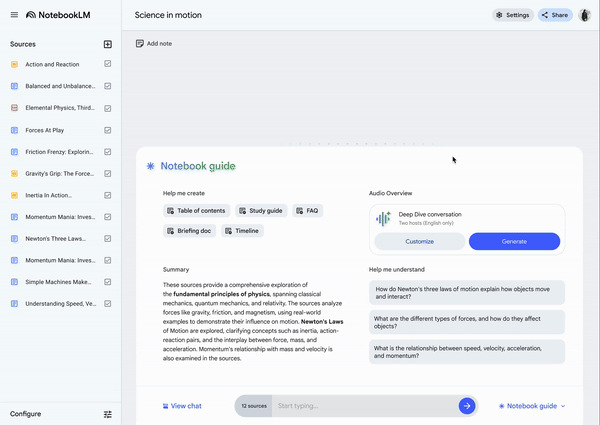This screenshot has height=425, width=600.
Task: Select the Newton's Three Laws... source name
Action: pos(55,239)
